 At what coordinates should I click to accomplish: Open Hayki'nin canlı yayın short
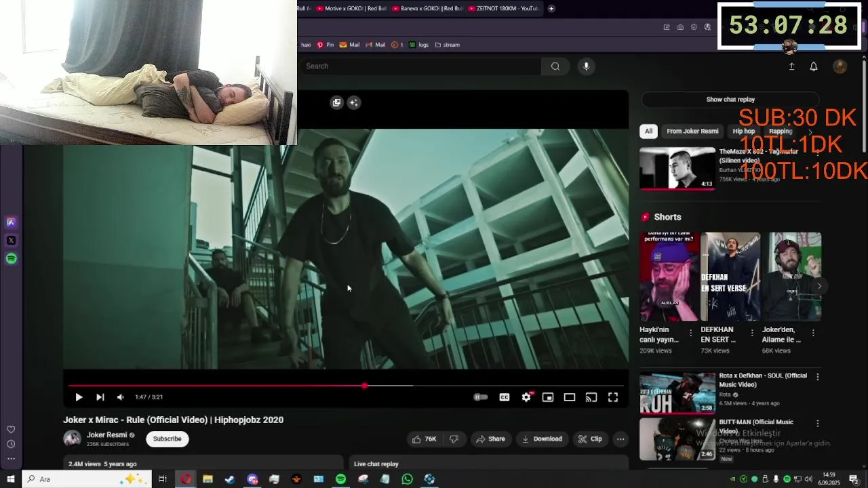[669, 277]
